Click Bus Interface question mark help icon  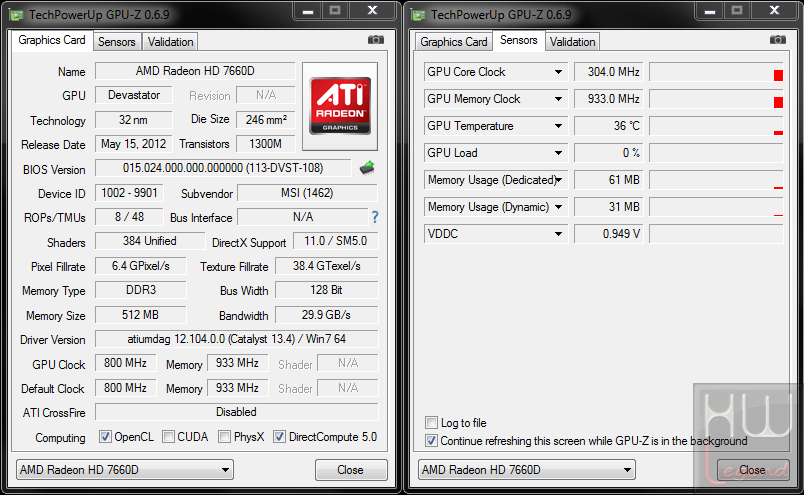click(375, 217)
